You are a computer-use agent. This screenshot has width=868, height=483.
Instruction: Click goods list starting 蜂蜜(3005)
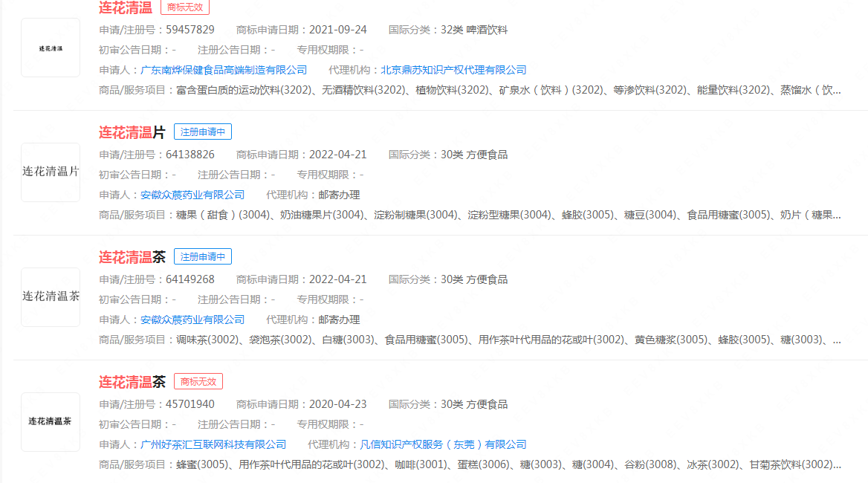(x=508, y=464)
